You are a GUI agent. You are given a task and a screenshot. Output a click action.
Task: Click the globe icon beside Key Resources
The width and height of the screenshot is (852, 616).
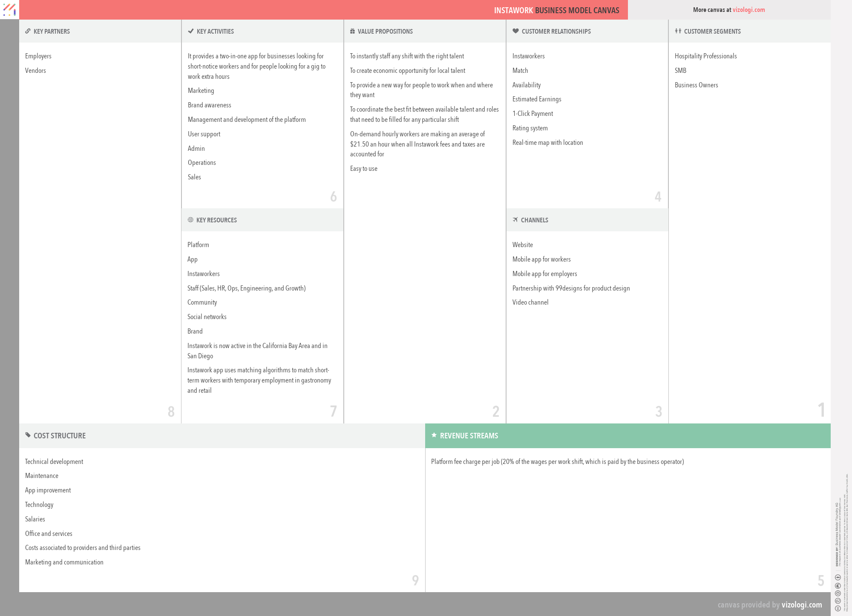point(190,220)
